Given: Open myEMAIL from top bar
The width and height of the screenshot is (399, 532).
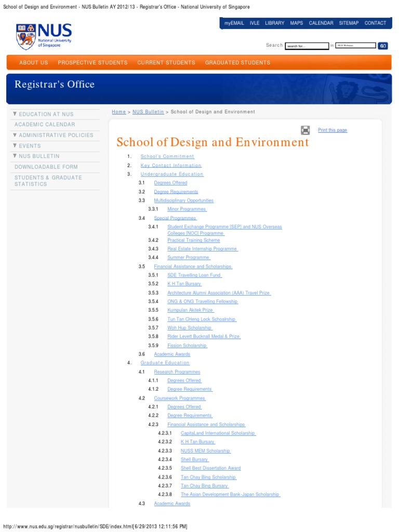Looking at the screenshot, I should (234, 23).
